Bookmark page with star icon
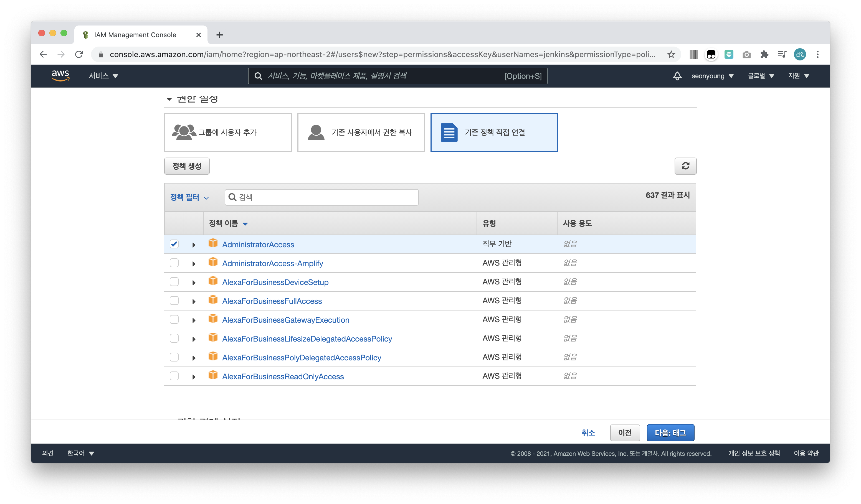 (671, 54)
